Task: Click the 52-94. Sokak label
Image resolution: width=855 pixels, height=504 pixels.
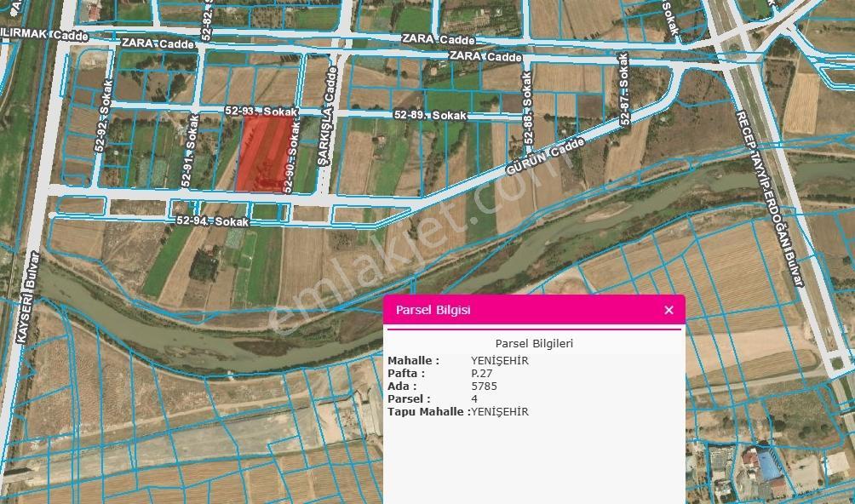Action: 213,221
